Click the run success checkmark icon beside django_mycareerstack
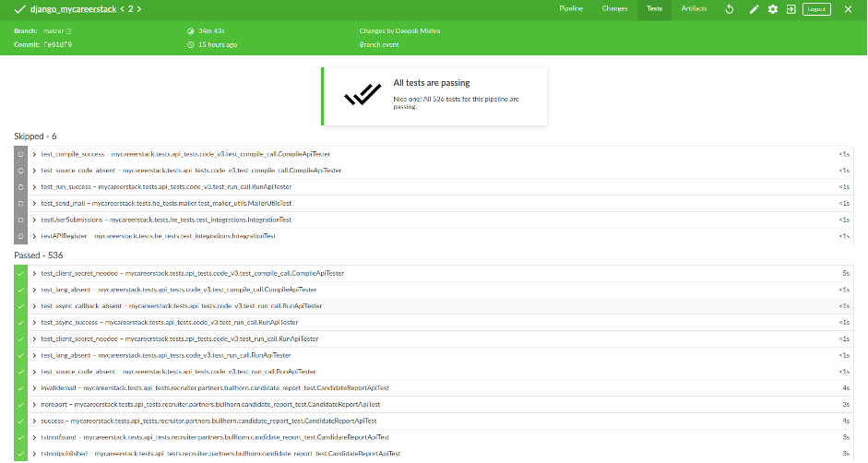Screen dimensions: 868x463 pos(20,9)
